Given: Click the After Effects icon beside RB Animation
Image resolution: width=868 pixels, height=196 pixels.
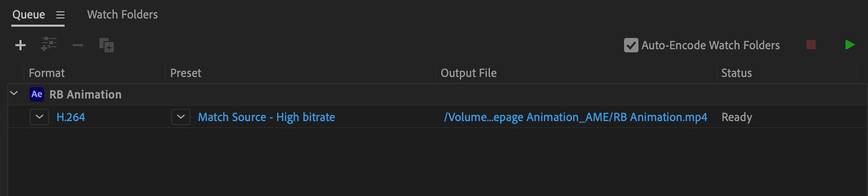Looking at the screenshot, I should (x=37, y=94).
